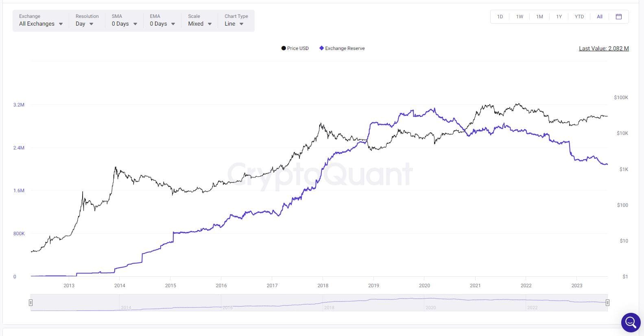Open the Chart Type dropdown showing Line

234,24
